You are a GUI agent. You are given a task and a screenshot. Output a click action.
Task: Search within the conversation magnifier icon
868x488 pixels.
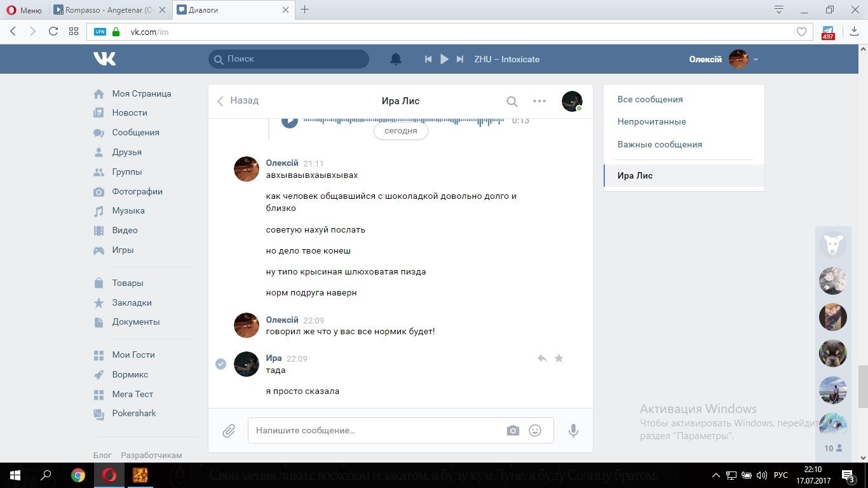point(512,101)
